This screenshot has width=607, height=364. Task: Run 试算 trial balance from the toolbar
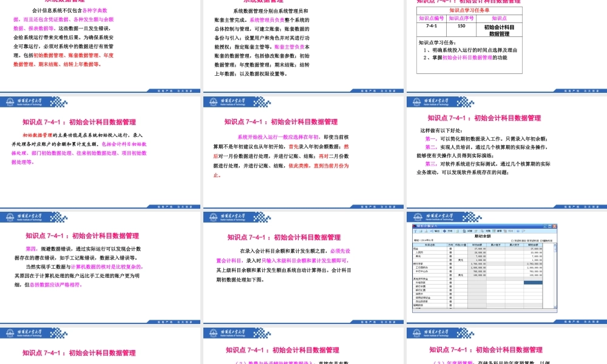pos(466,231)
